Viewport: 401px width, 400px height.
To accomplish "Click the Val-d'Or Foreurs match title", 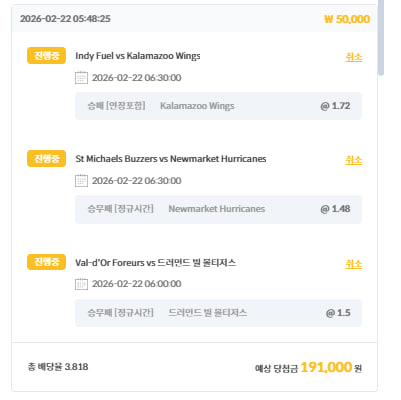I will [155, 263].
